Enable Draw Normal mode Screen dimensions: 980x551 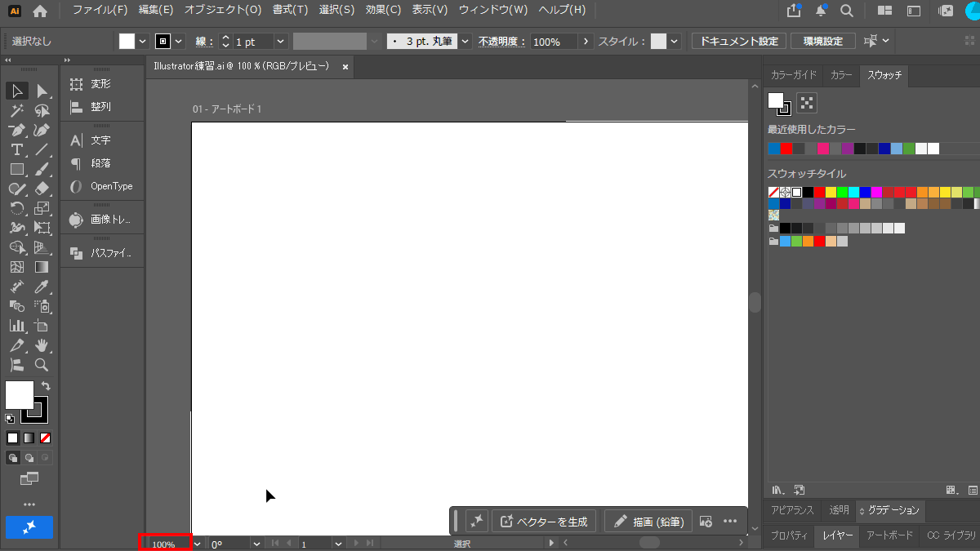(x=13, y=458)
